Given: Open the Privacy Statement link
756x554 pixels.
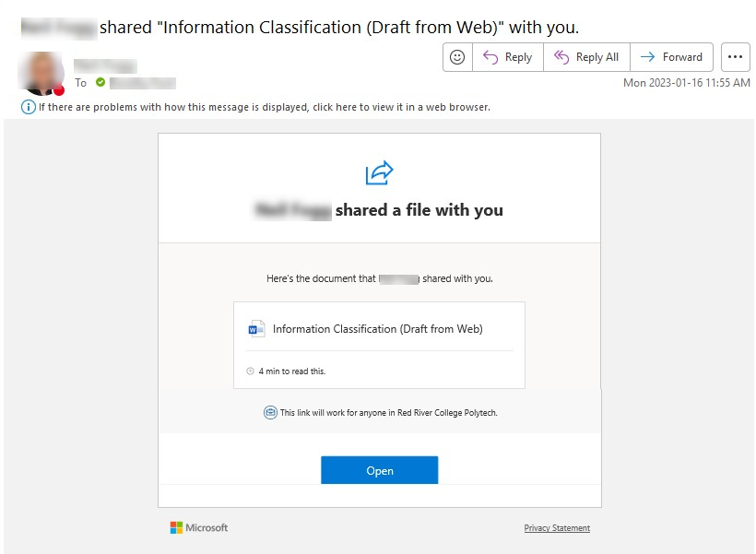Looking at the screenshot, I should 557,528.
